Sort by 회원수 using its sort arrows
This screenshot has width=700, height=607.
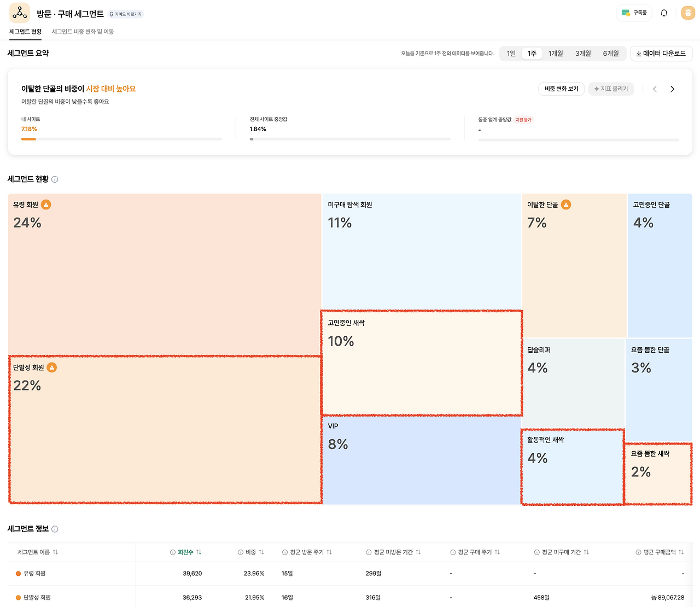pos(199,552)
